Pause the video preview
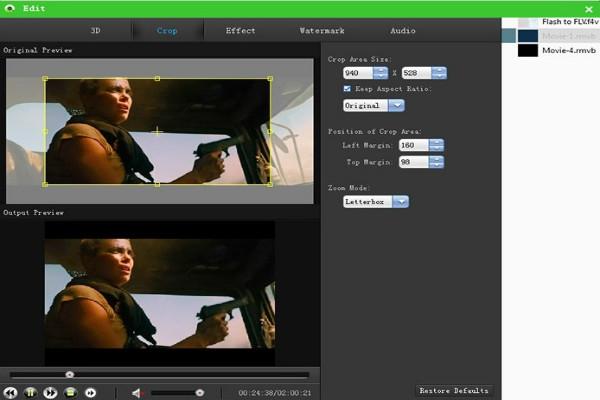Image resolution: width=600 pixels, height=400 pixels. [x=31, y=393]
